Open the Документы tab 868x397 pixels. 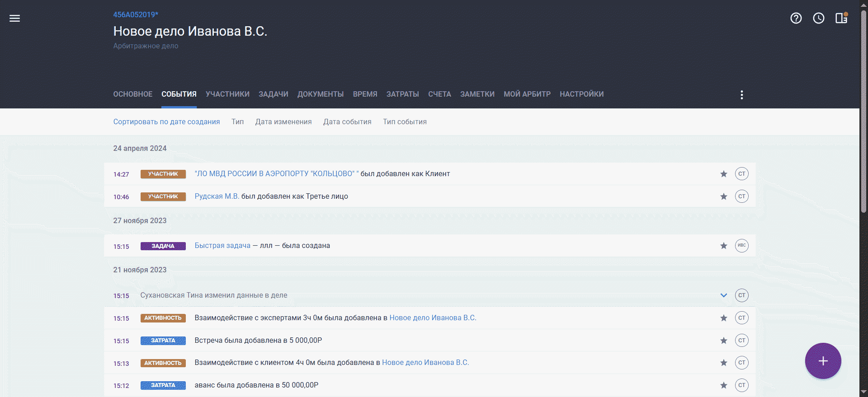(x=320, y=94)
